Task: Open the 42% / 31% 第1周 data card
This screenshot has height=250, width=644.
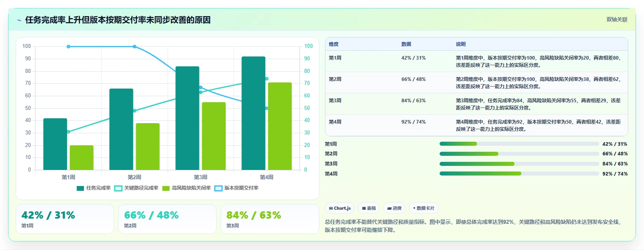Action: tap(65, 219)
